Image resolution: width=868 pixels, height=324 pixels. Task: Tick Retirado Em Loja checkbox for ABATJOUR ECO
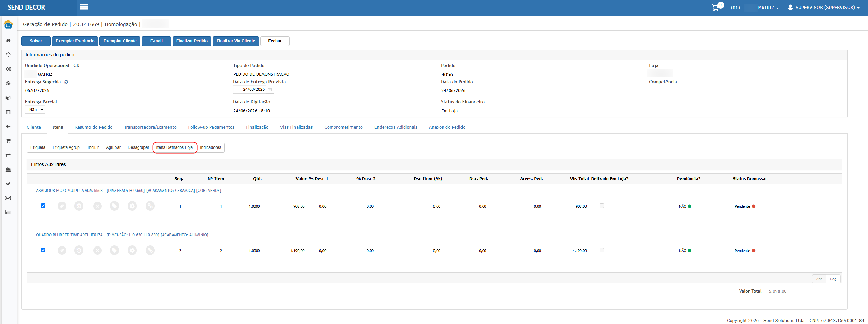coord(602,206)
